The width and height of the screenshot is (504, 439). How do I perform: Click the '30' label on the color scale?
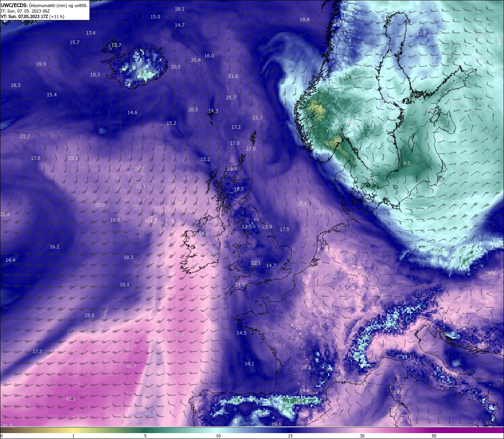click(x=362, y=436)
